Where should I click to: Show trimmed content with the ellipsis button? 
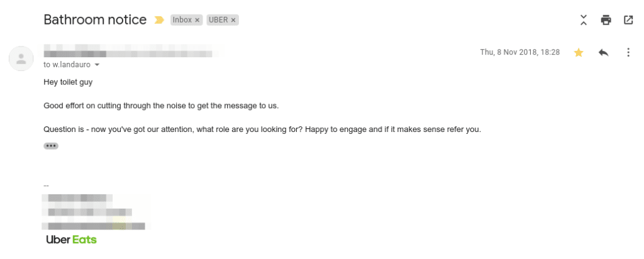click(x=51, y=146)
